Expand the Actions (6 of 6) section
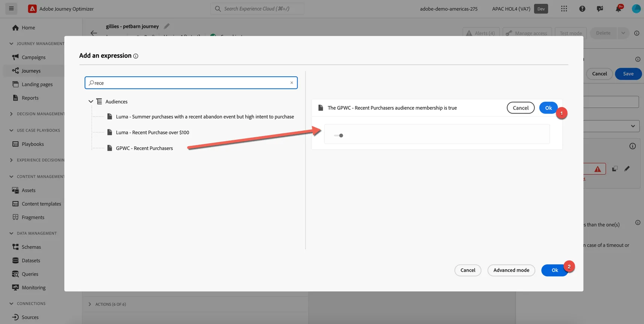 90,304
